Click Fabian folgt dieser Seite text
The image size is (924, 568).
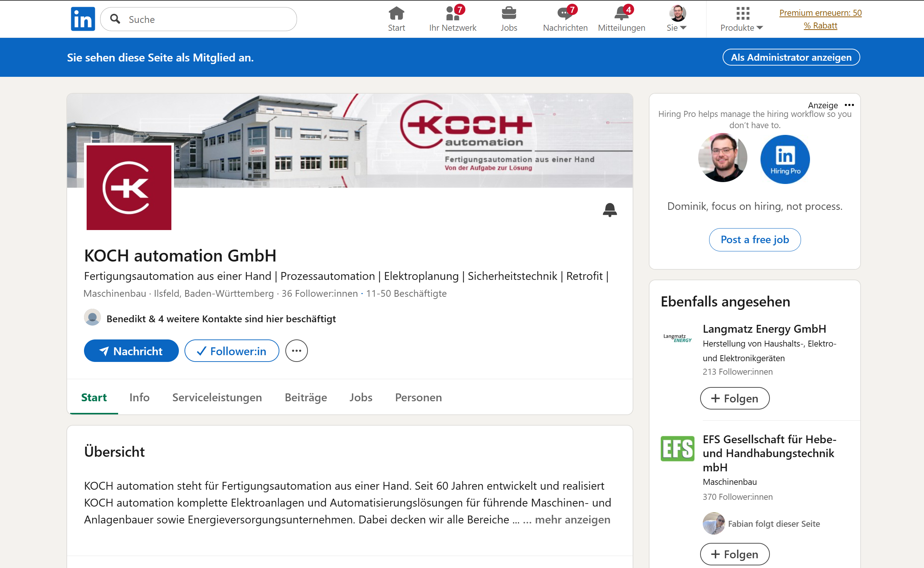[774, 524]
